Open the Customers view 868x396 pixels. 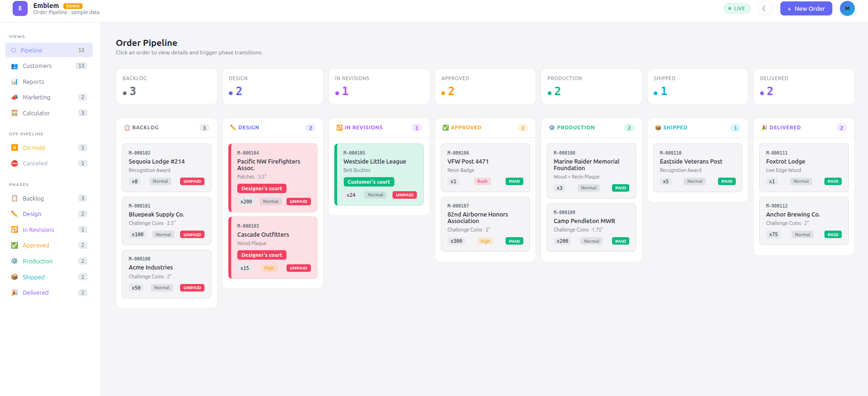pos(49,66)
